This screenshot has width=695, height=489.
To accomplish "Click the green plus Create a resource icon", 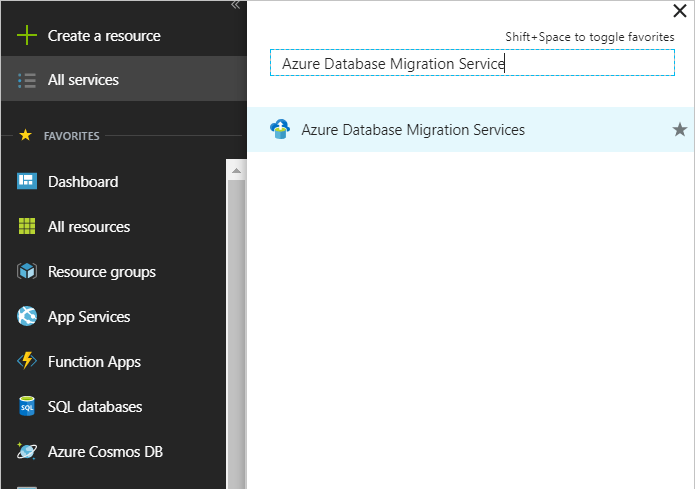I will pos(27,36).
